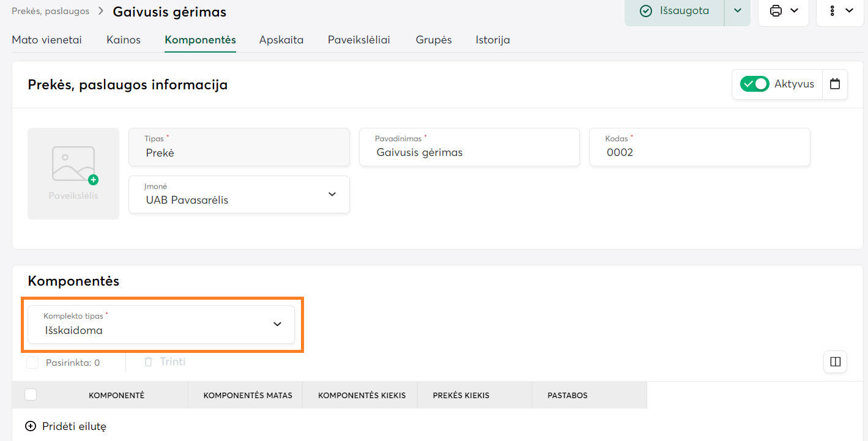The image size is (868, 441).
Task: Click the trash icon beside Trinti
Action: (x=148, y=362)
